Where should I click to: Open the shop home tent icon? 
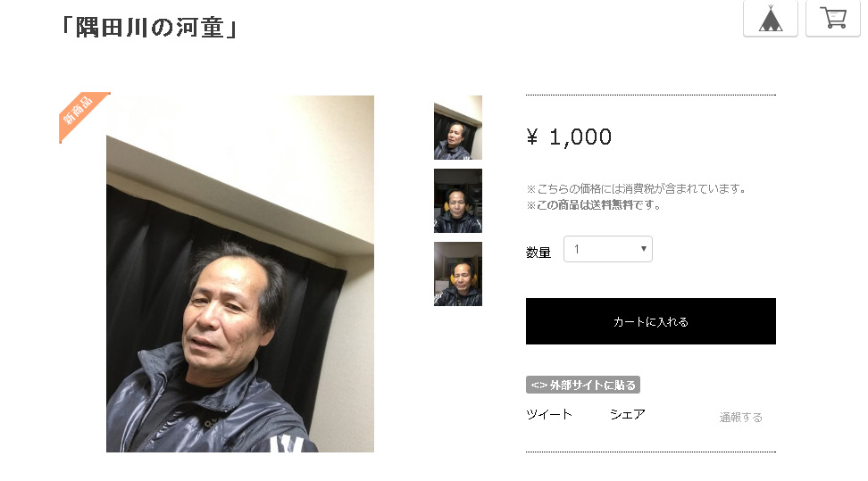770,18
